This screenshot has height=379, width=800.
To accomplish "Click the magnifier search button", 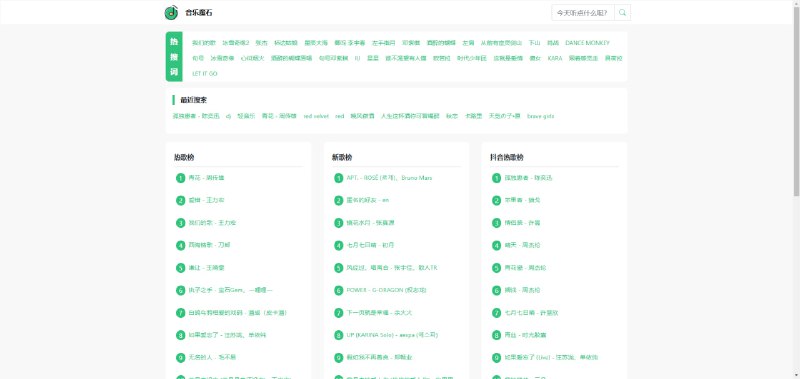I will pos(622,13).
